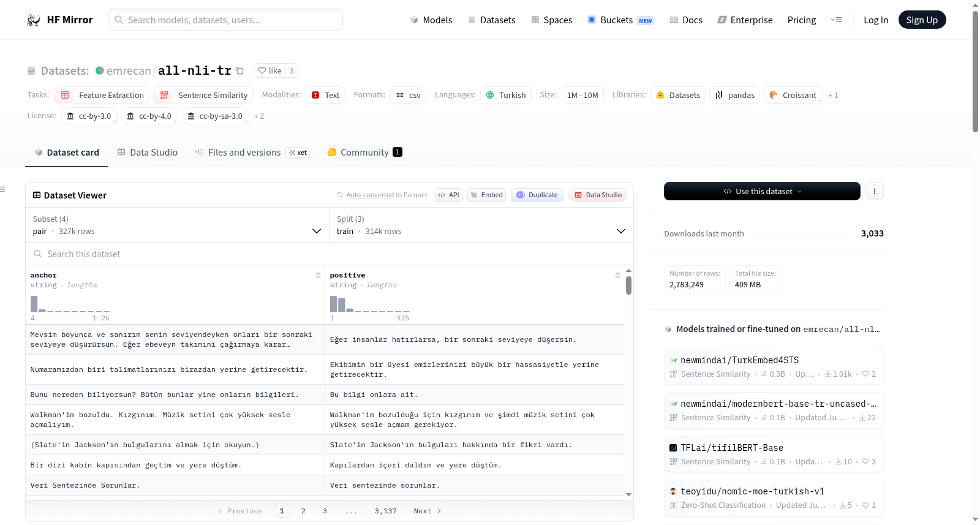Open the Datasets navigation item
The image size is (980, 525).
click(x=492, y=20)
